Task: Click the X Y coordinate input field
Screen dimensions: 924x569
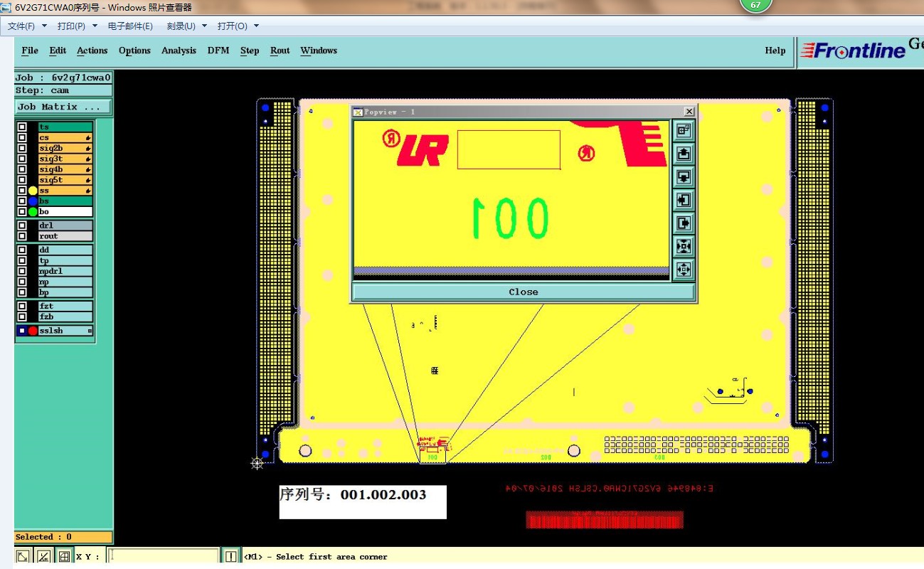Action: point(164,556)
